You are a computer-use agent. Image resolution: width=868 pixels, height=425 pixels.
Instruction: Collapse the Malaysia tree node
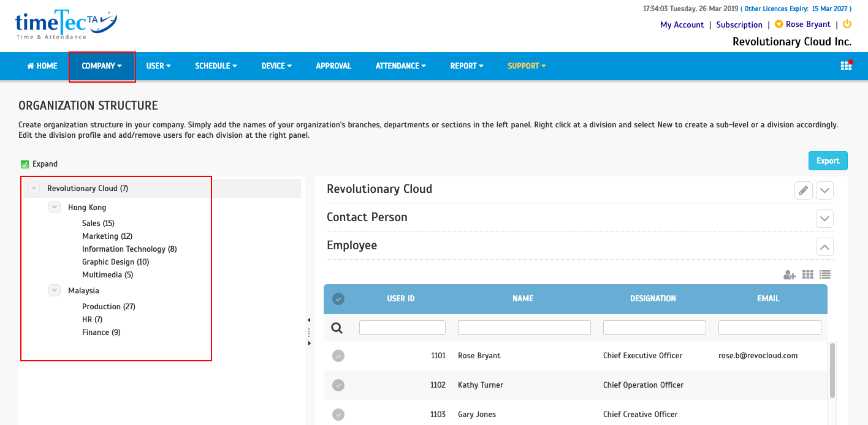(x=55, y=290)
